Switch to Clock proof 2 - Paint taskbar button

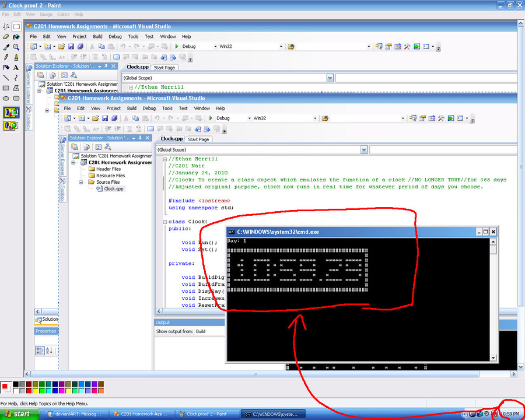pos(208,414)
